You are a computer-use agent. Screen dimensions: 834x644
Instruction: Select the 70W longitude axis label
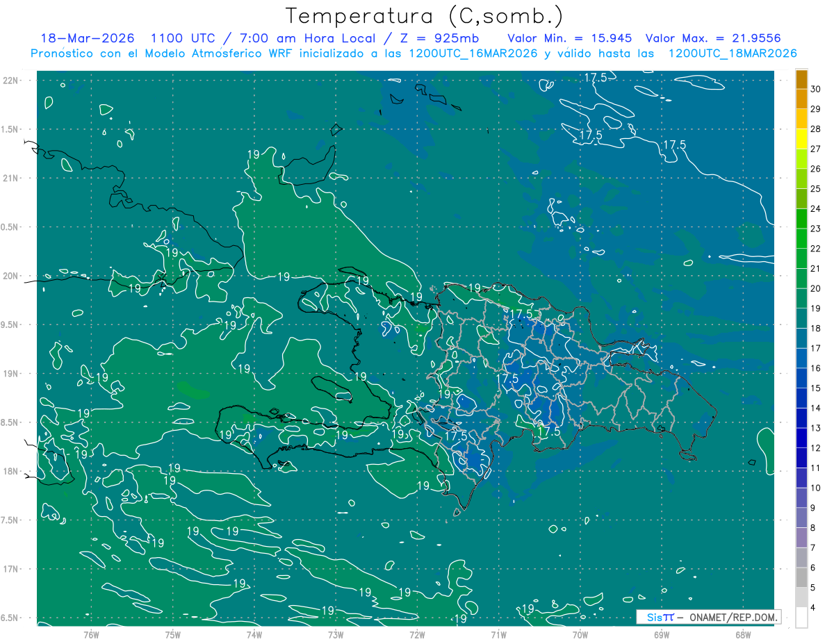click(580, 634)
